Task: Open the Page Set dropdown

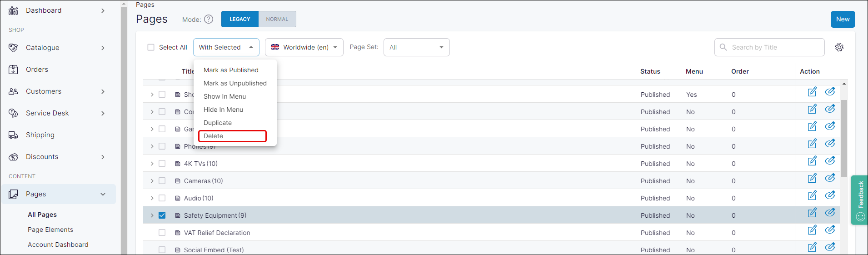Action: [x=416, y=47]
